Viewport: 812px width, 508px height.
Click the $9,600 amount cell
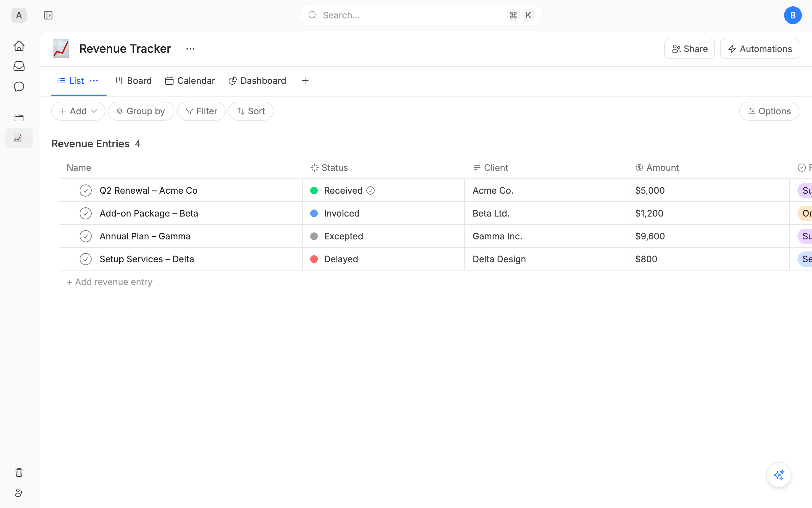click(708, 236)
